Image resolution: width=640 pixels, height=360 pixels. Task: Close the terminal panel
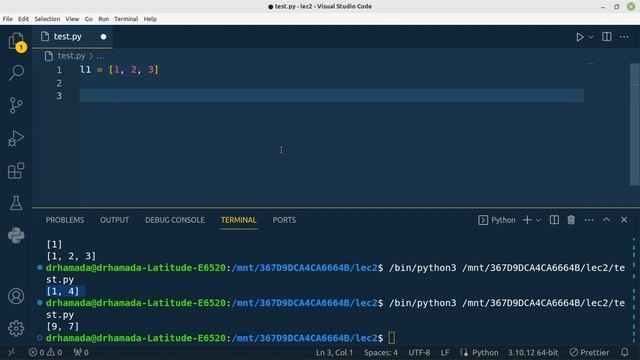624,220
